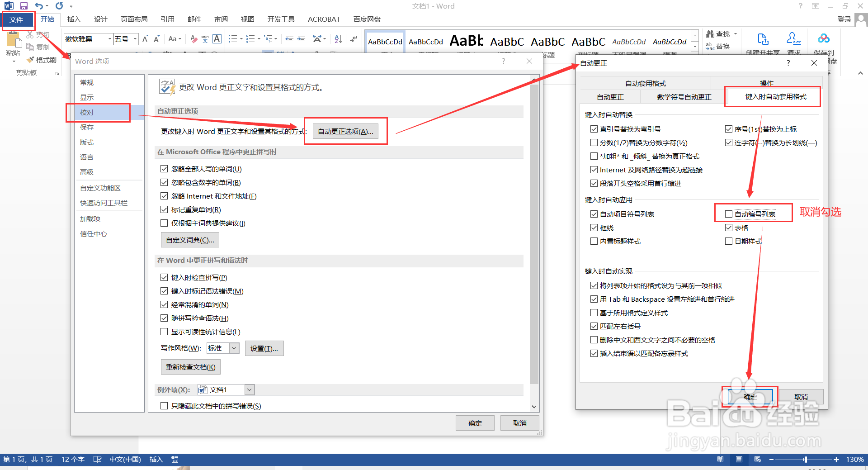Open the 例外项 文档1 dropdown
868x470 pixels.
[250, 389]
